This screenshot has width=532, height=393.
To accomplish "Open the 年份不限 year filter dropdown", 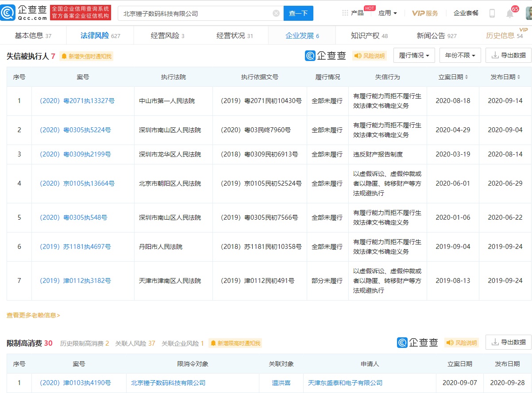I will click(x=460, y=56).
